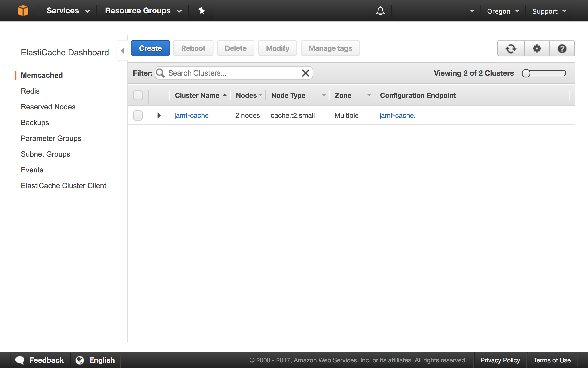Click the Manage tags button
Screen dimensions: 588x368
tap(330, 48)
